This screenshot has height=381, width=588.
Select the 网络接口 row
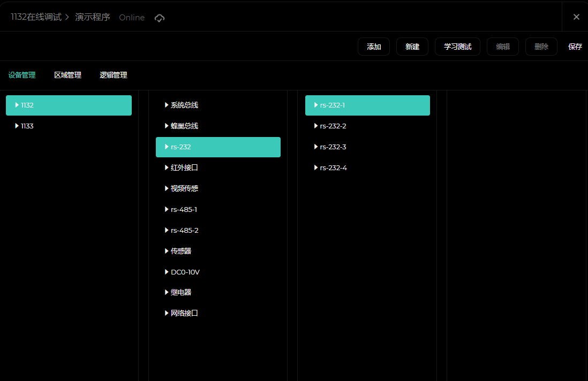218,314
